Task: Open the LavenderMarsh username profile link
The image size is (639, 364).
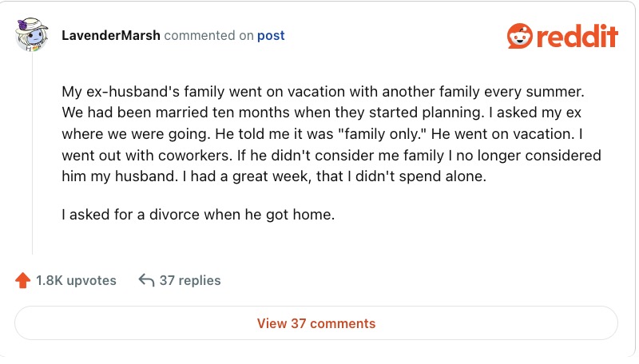Action: point(111,36)
